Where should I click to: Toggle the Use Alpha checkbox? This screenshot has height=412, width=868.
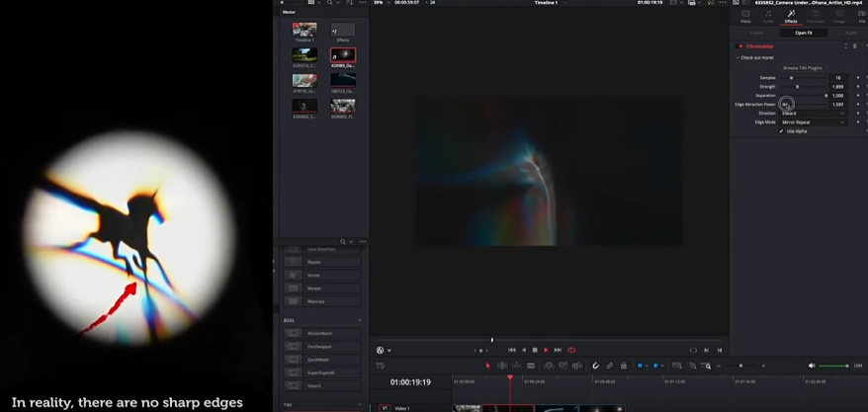click(x=781, y=130)
